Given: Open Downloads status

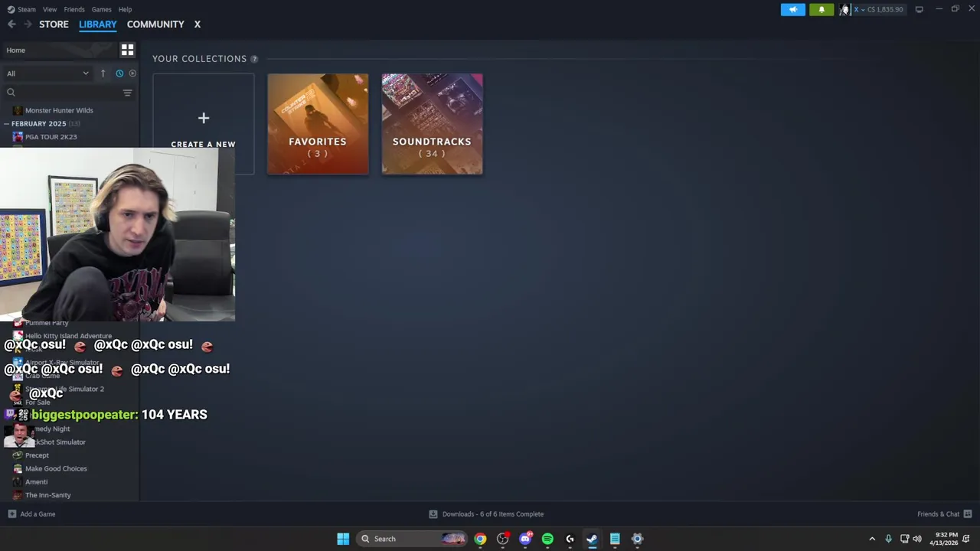Looking at the screenshot, I should pos(486,514).
